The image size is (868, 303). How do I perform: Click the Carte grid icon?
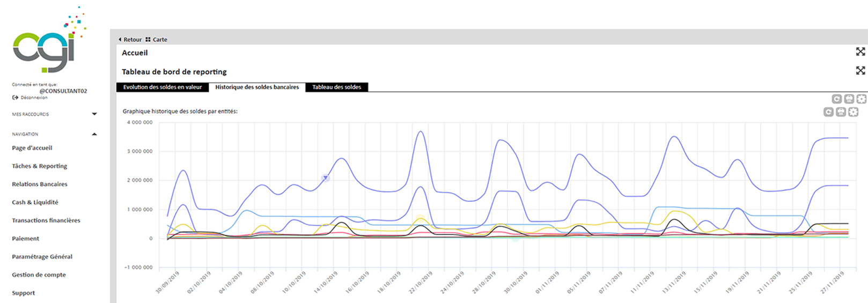pos(148,39)
